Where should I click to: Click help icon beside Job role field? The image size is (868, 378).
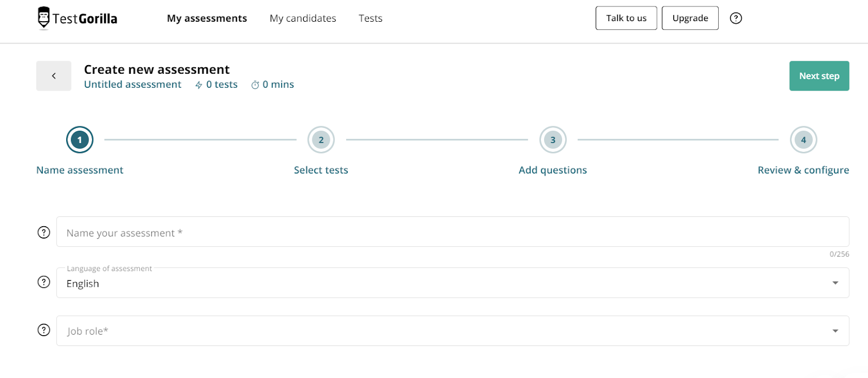point(44,330)
